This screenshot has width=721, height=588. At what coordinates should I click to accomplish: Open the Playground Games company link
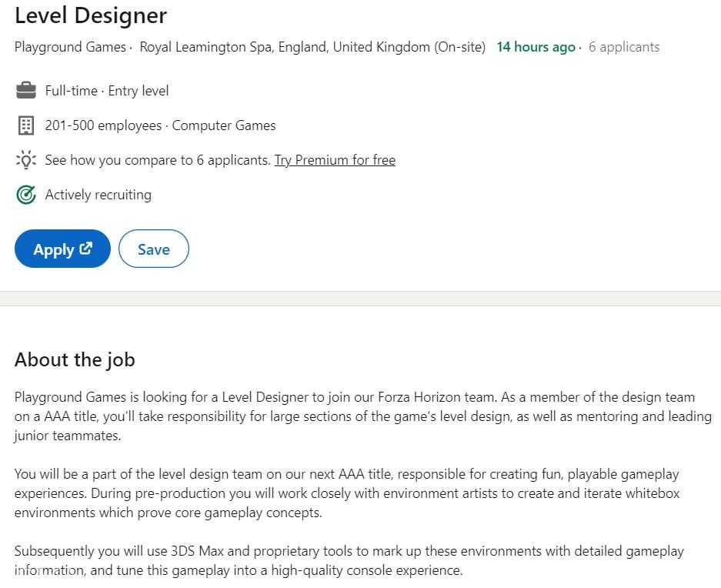click(x=70, y=47)
